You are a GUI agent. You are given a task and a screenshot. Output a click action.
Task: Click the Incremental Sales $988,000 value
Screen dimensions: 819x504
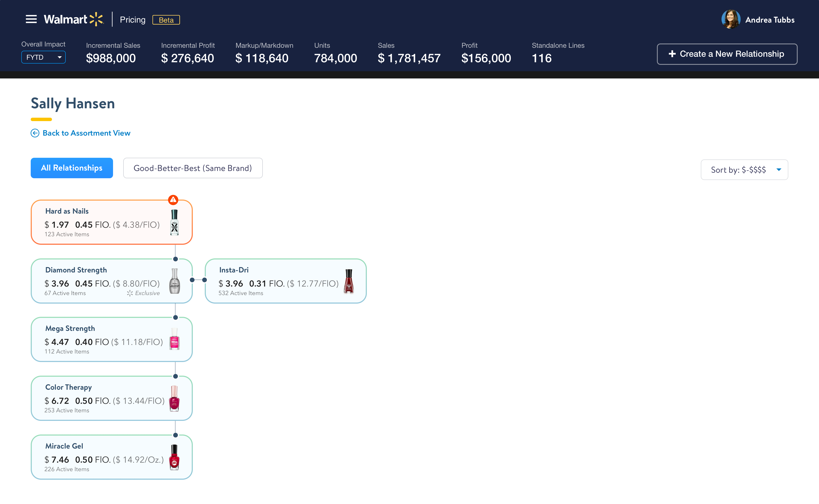(111, 58)
